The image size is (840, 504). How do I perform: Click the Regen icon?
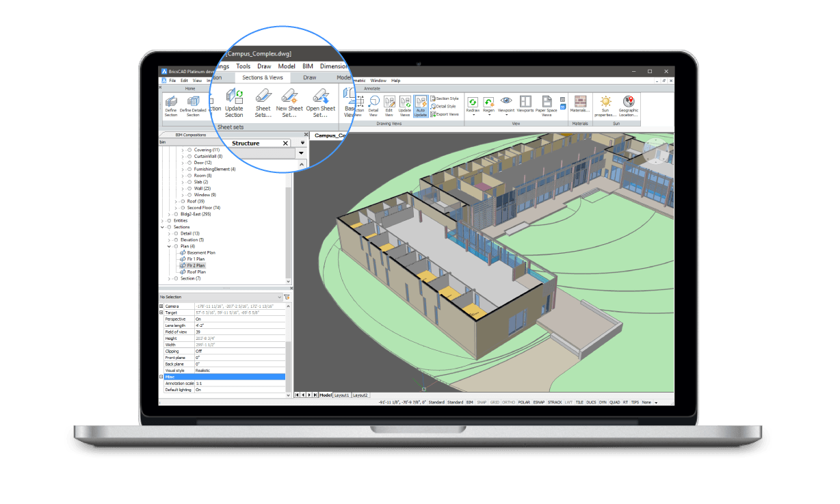click(488, 101)
